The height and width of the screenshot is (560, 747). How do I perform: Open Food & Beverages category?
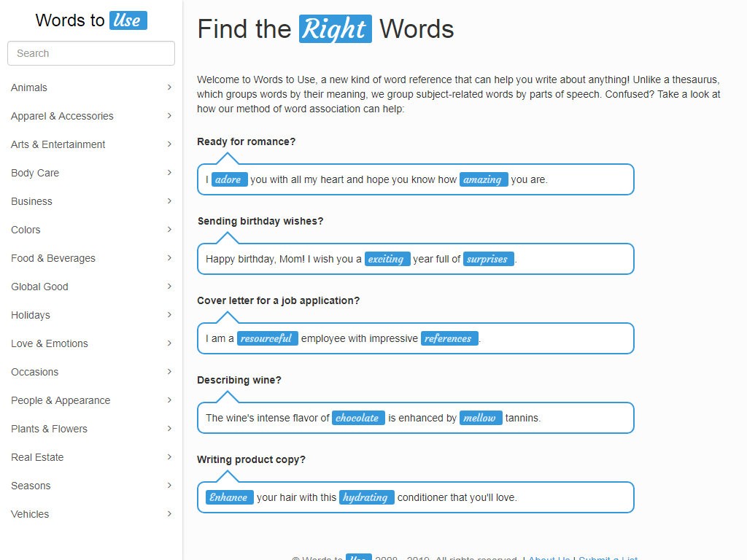click(53, 258)
